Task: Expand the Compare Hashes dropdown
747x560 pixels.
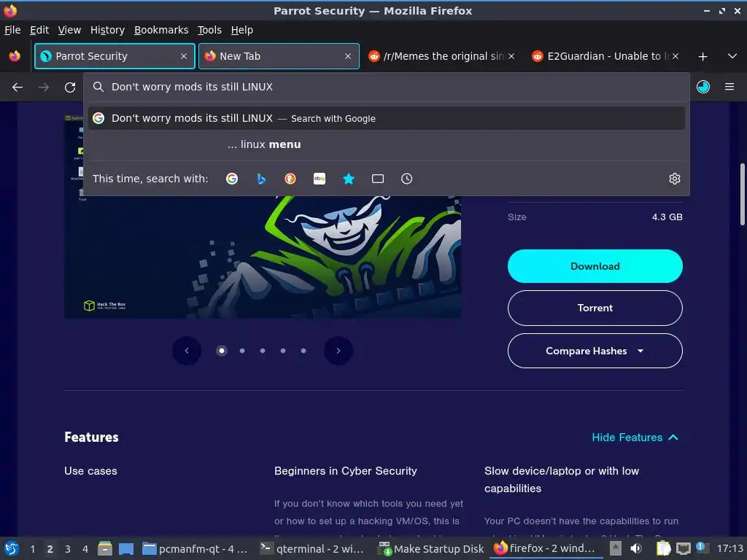Action: point(595,351)
